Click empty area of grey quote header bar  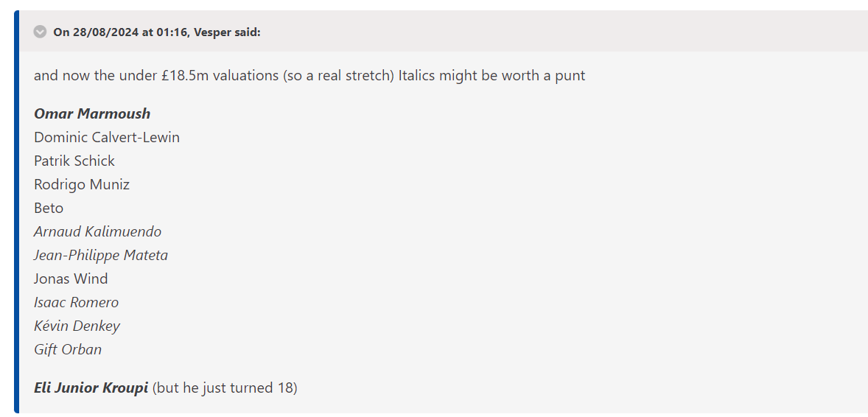coord(553,32)
